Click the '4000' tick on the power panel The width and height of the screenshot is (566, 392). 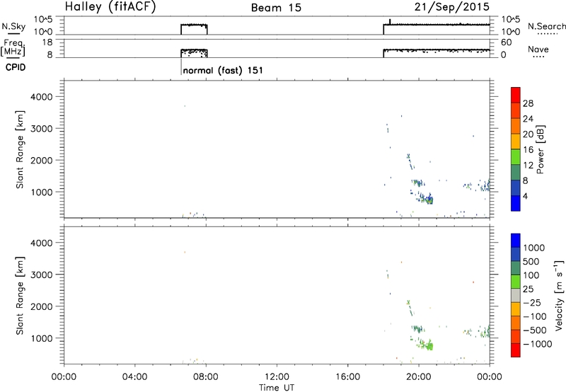42,97
